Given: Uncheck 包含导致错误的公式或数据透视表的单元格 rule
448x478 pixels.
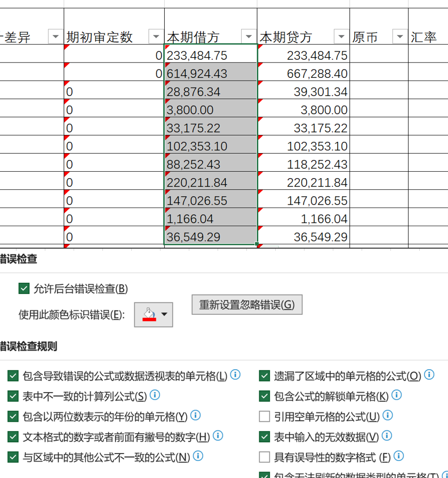Looking at the screenshot, I should click(x=13, y=376).
